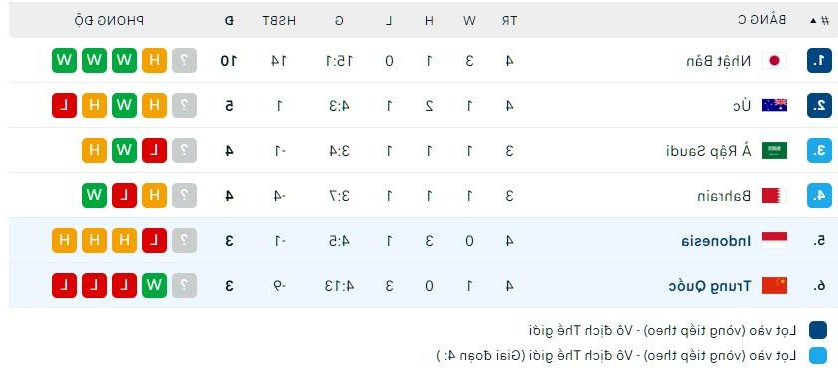The height and width of the screenshot is (368, 838).
Task: Open the Indonesia team link
Action: click(716, 241)
